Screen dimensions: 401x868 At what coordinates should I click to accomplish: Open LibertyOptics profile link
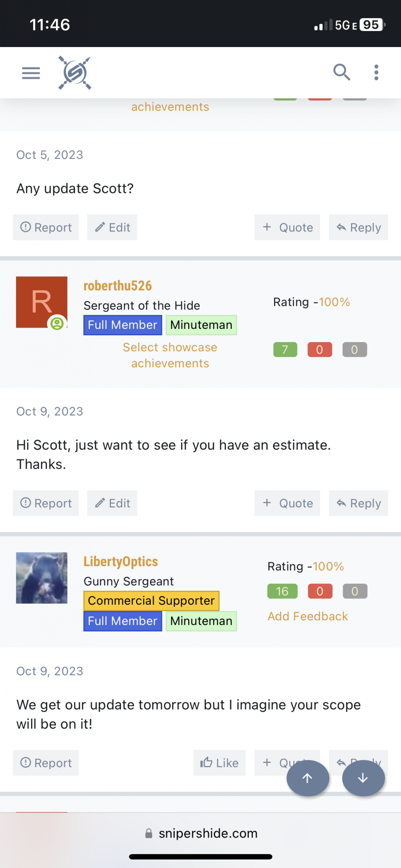click(121, 562)
